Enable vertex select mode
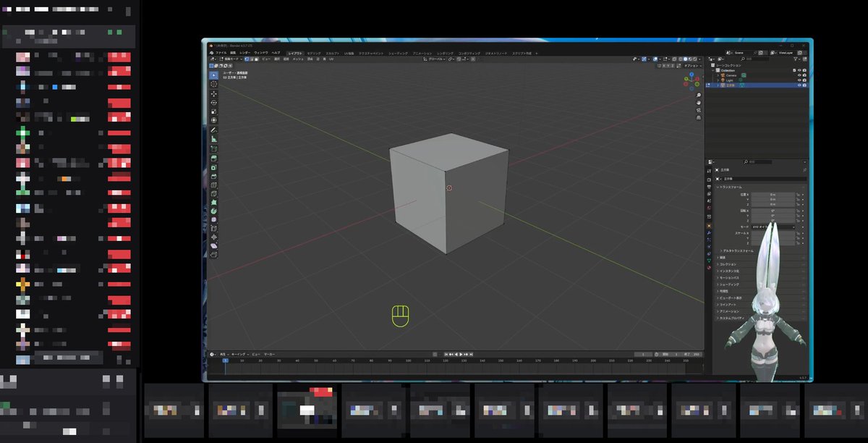Image resolution: width=868 pixels, height=443 pixels. (x=247, y=59)
